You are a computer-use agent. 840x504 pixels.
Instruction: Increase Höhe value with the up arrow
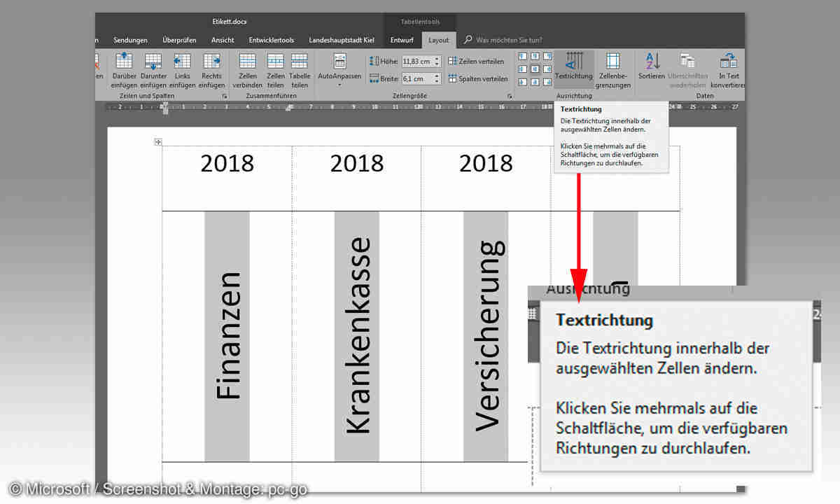click(437, 58)
